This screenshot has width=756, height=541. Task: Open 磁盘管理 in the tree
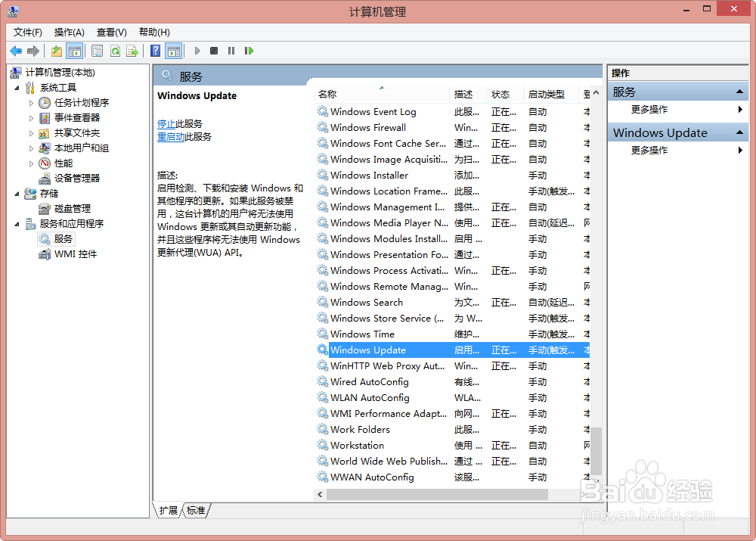(x=73, y=209)
